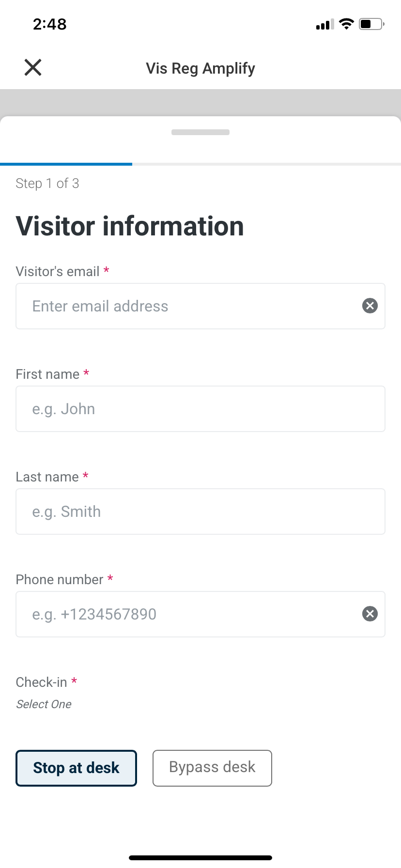Click the First name input box
Viewport: 401px width, 868px height.
(x=200, y=409)
